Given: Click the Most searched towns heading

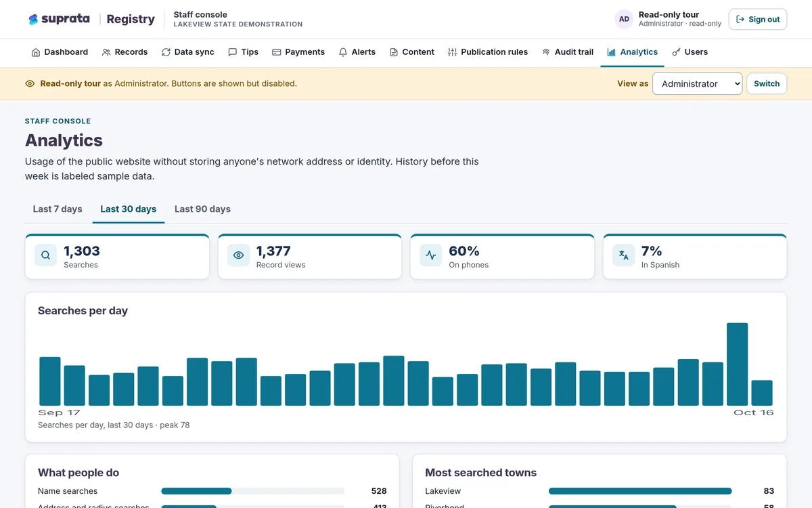Looking at the screenshot, I should click(x=480, y=473).
